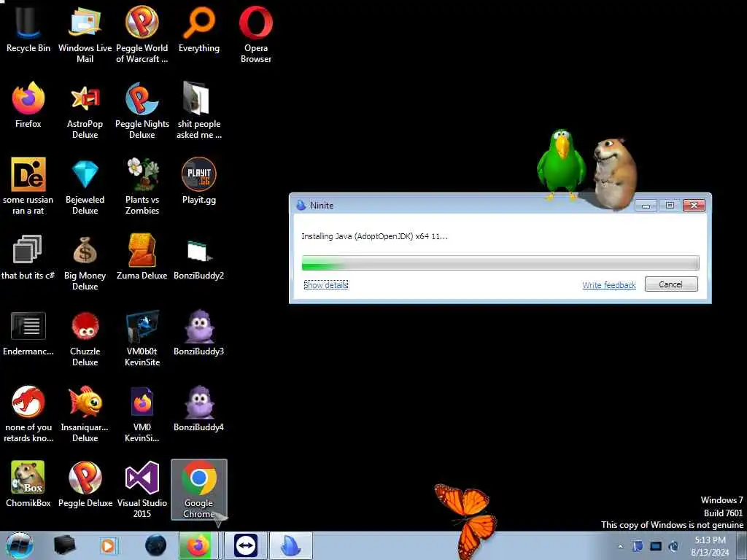Switch to Firefox in the taskbar
The image size is (747, 560).
198,545
